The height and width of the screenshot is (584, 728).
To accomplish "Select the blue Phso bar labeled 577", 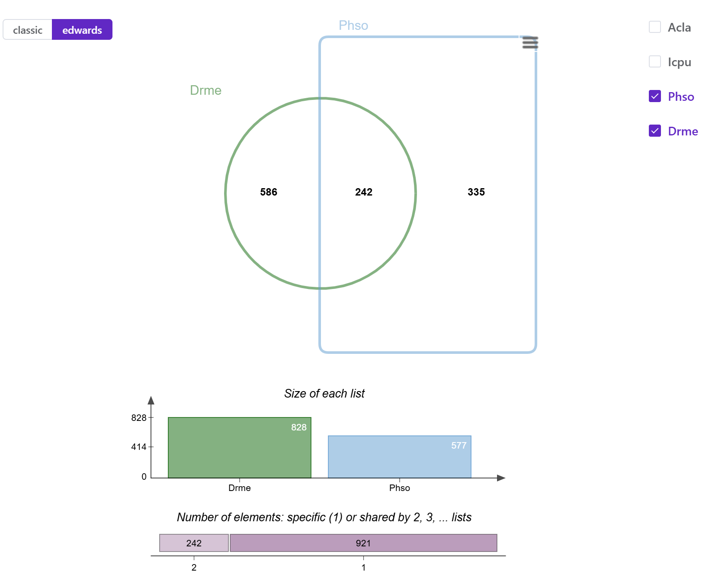I will [x=400, y=457].
